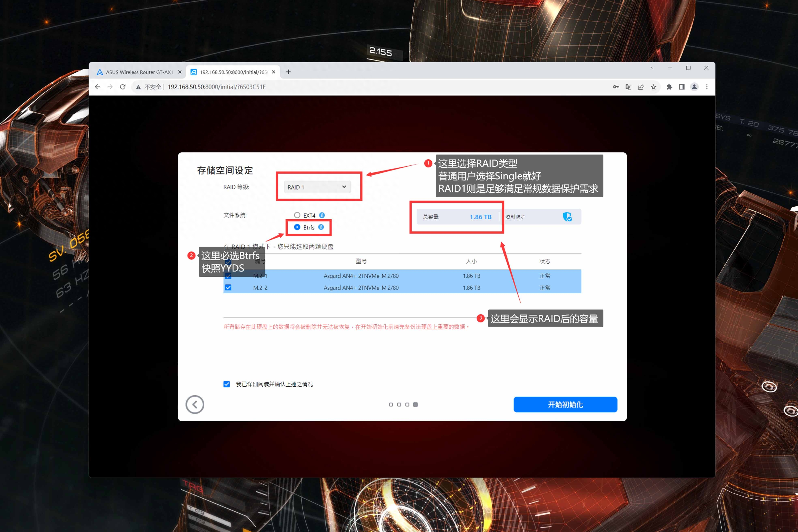Click the 型号 column header
This screenshot has width=798, height=532.
(x=361, y=261)
